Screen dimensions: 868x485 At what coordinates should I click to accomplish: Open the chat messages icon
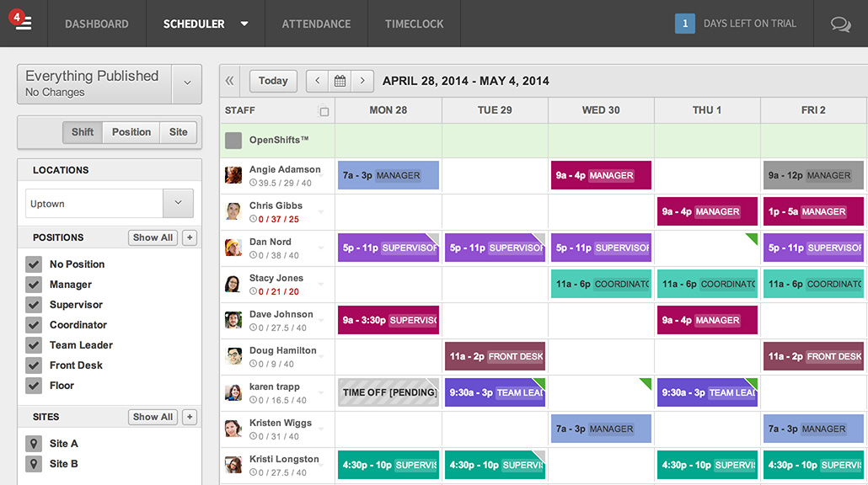pyautogui.click(x=840, y=24)
